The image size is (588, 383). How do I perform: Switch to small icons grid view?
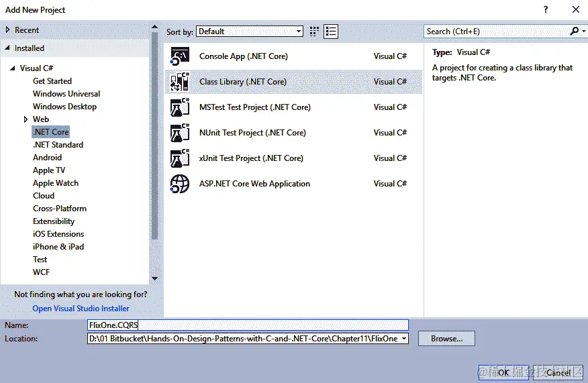(314, 32)
